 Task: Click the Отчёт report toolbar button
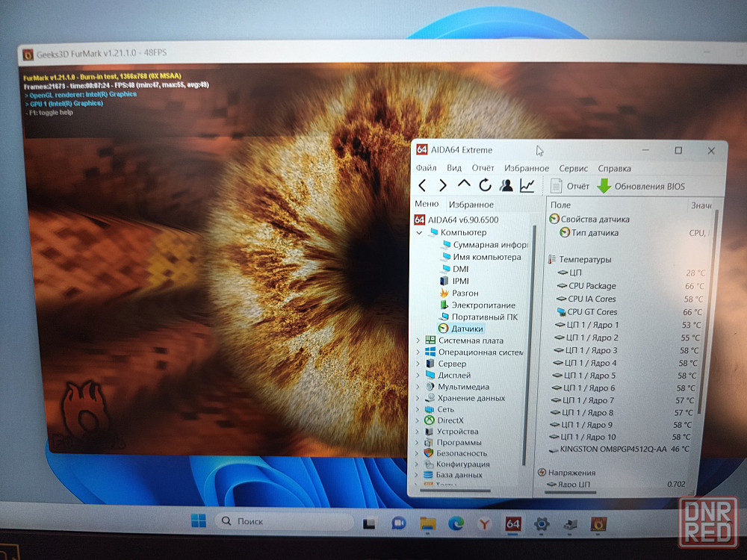pos(570,186)
